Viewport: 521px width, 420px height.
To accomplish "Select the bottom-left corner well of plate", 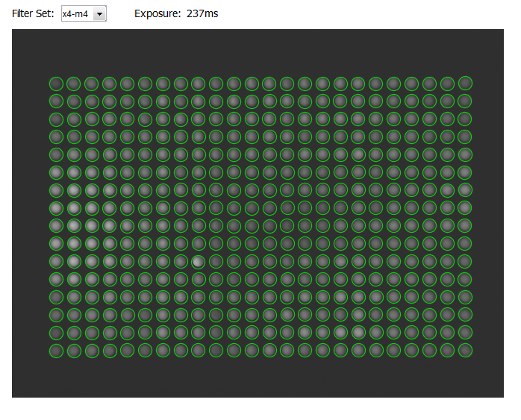I will pos(56,350).
